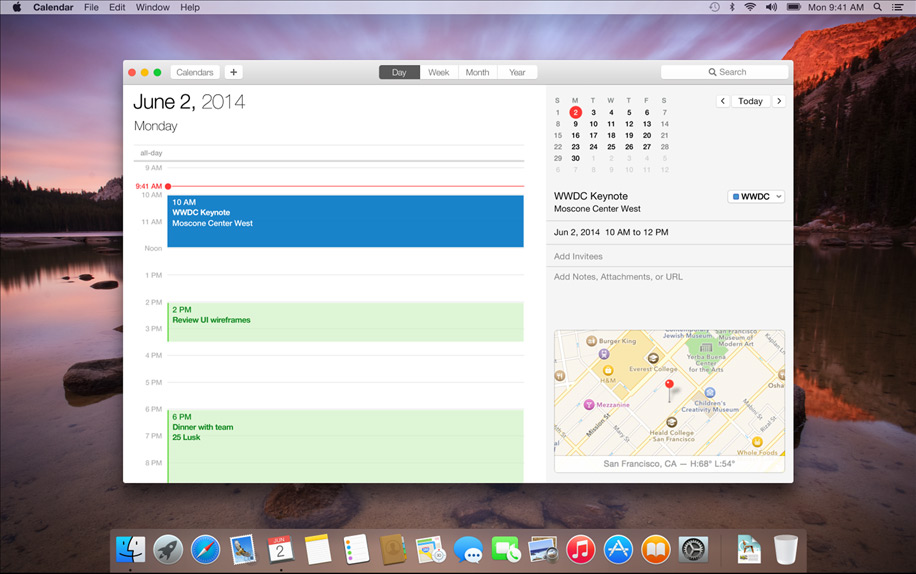Open iTunes from the Dock
Viewport: 916px width, 574px height.
[x=581, y=550]
